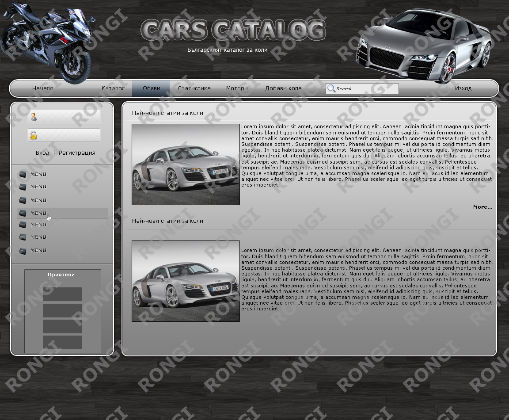Click the folder icon beside the seventh MENU

[x=23, y=251]
